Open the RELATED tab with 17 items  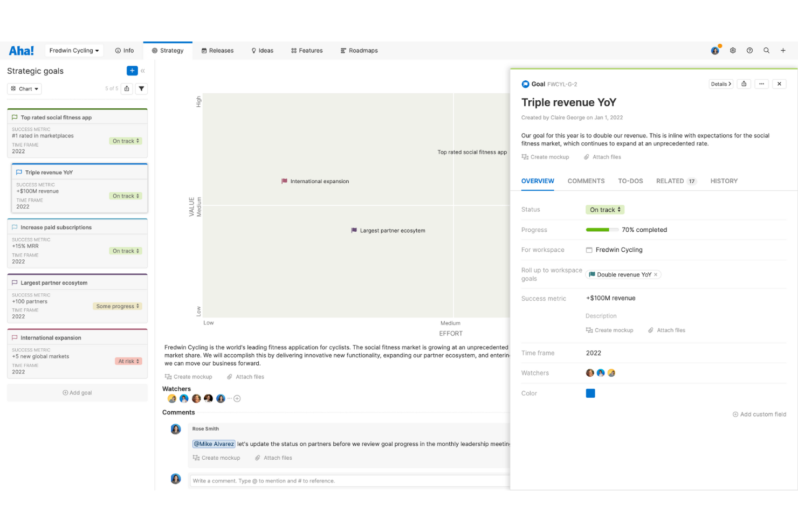coord(676,181)
